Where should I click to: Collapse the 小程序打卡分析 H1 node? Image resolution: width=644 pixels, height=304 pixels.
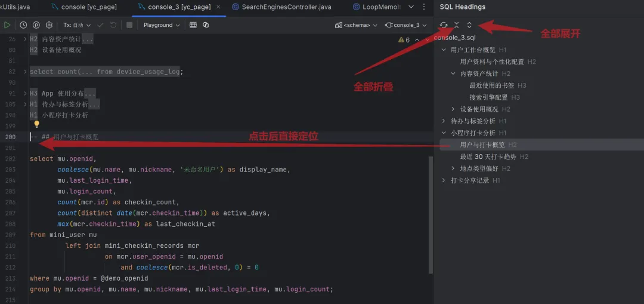pos(444,133)
